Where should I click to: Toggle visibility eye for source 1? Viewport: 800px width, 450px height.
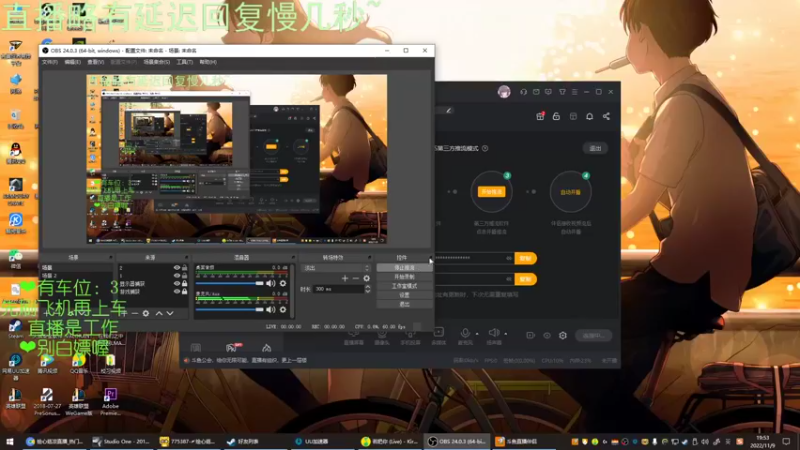pos(177,276)
